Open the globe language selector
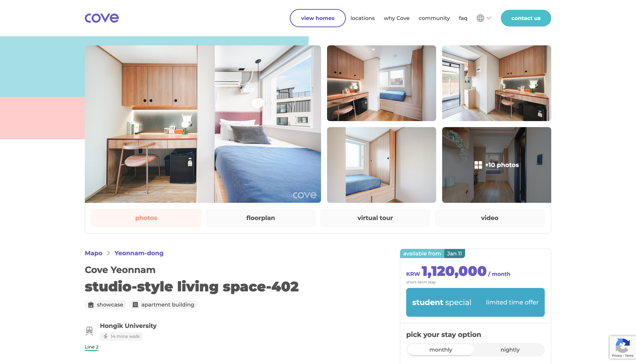 (x=480, y=18)
